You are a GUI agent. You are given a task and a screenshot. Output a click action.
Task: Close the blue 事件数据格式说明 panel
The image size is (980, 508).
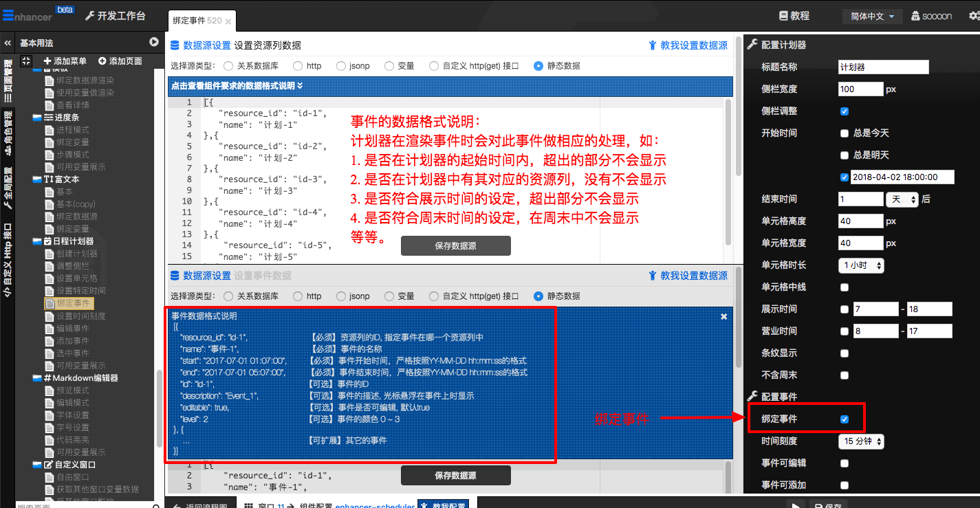(723, 316)
